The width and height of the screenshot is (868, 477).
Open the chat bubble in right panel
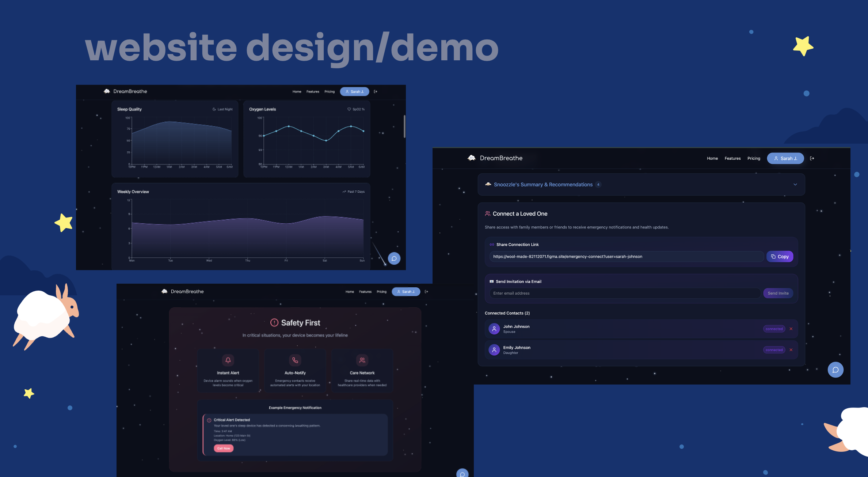coord(835,370)
